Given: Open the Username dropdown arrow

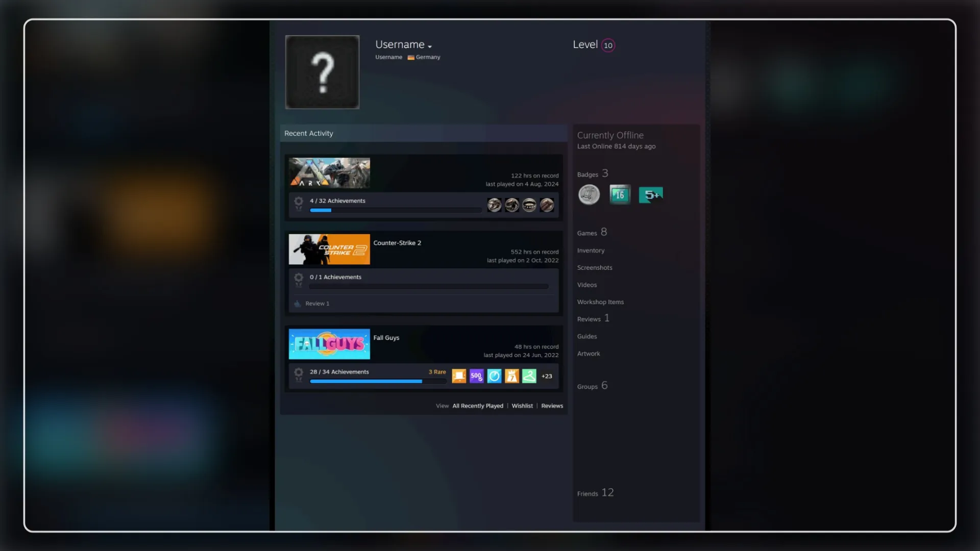Looking at the screenshot, I should click(x=430, y=46).
